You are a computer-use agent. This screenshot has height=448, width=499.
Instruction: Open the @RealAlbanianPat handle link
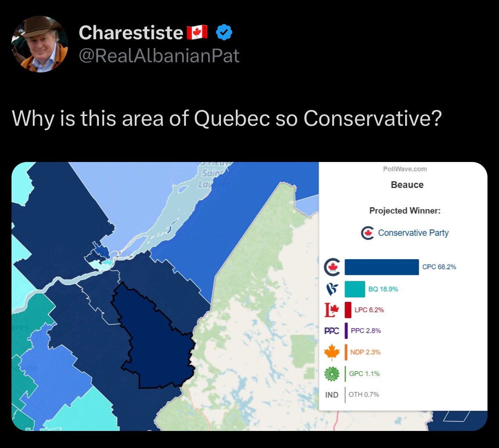[x=159, y=56]
